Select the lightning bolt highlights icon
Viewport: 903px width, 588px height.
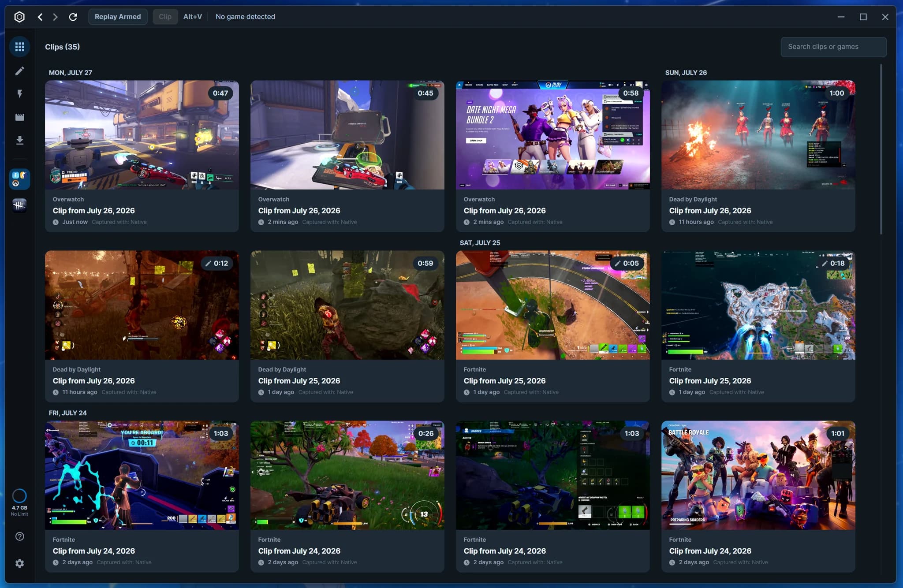pos(19,94)
